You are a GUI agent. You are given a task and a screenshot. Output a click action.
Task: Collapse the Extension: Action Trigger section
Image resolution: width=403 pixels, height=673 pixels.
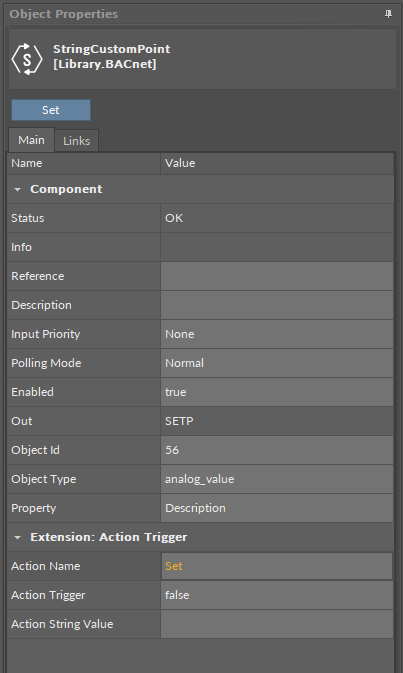pyautogui.click(x=17, y=537)
